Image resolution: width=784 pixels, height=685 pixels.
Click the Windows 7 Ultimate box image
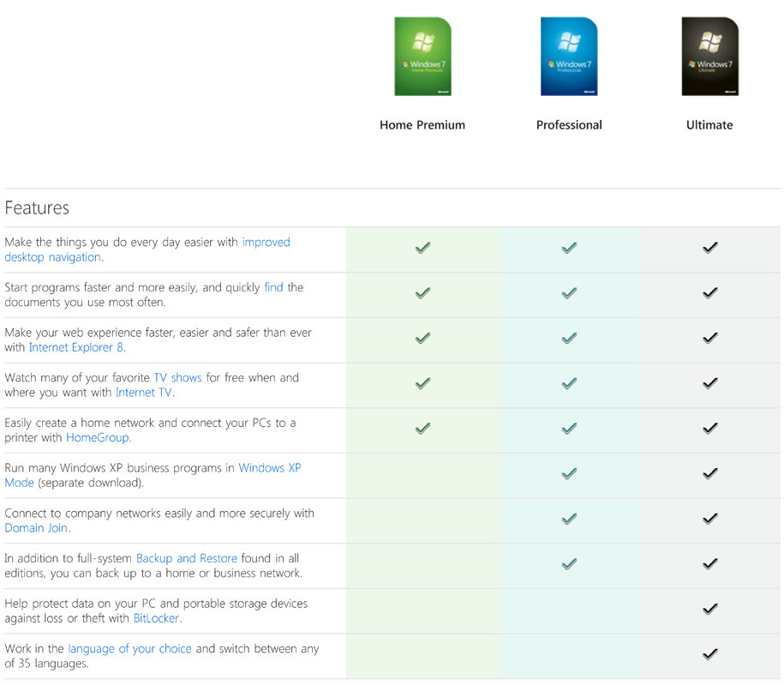click(709, 56)
